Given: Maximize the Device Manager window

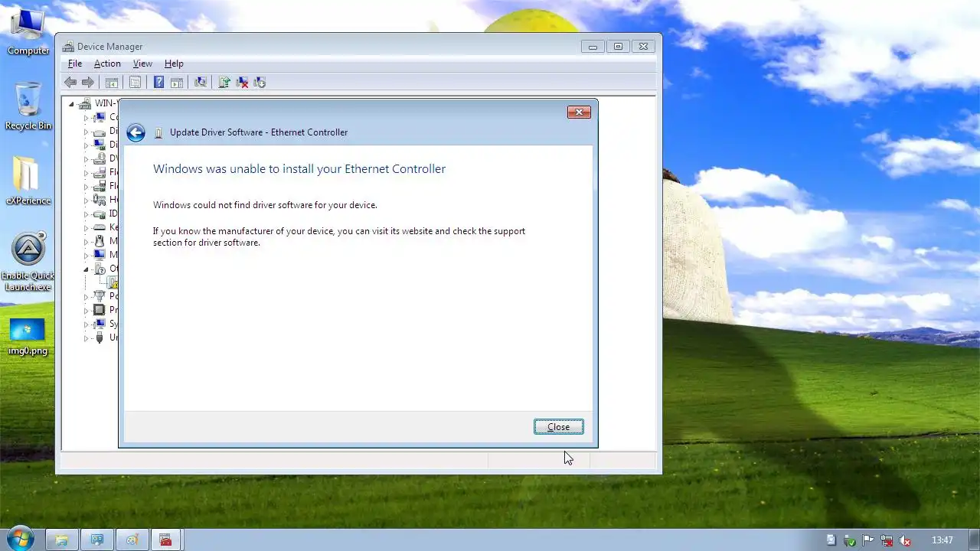Looking at the screenshot, I should tap(618, 47).
